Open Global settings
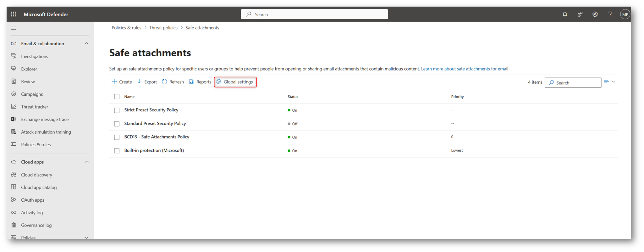644x252 pixels. (x=235, y=82)
